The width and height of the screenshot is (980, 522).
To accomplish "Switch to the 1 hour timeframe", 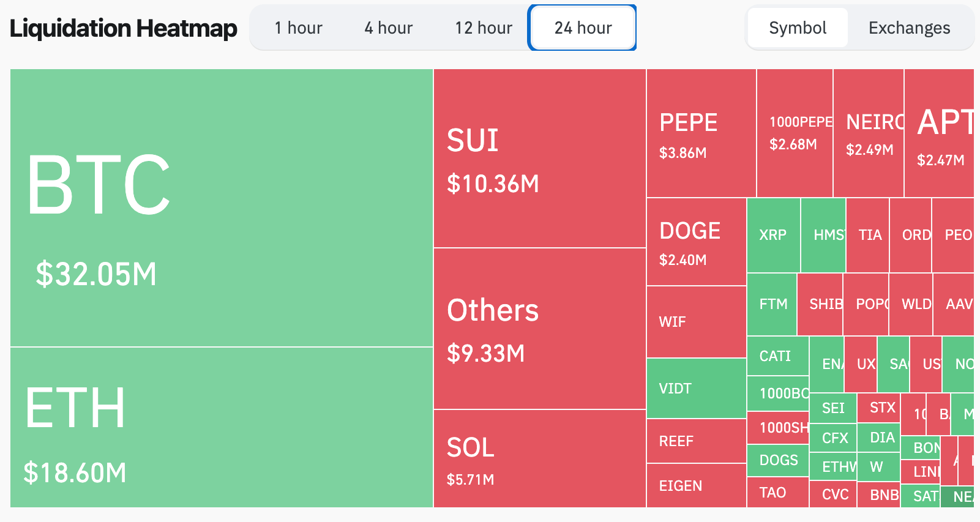I will pyautogui.click(x=298, y=28).
